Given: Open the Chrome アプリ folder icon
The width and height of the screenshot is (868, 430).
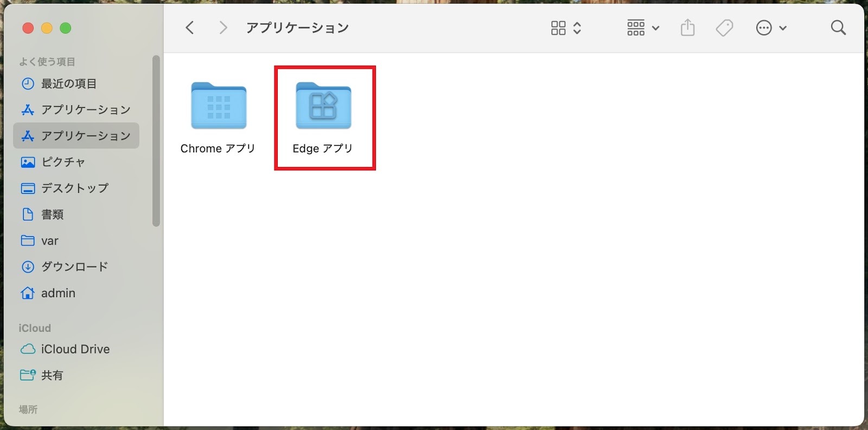Looking at the screenshot, I should tap(219, 106).
